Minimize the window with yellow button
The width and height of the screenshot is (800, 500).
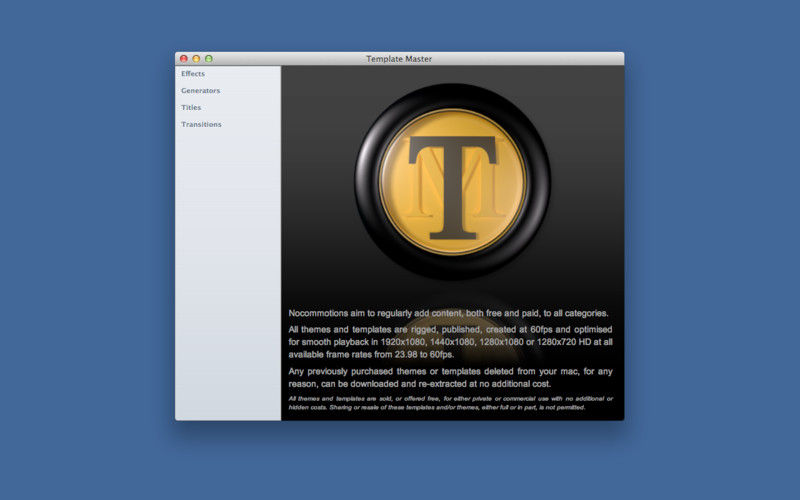pyautogui.click(x=196, y=59)
